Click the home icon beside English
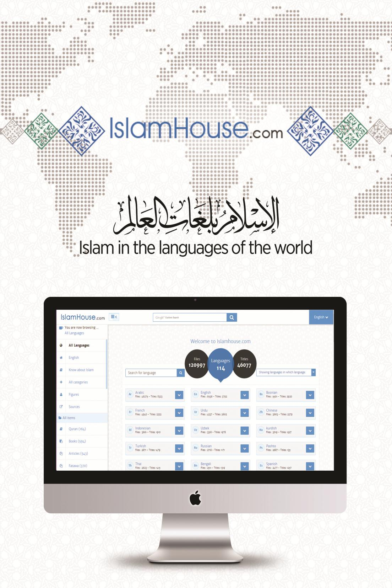The width and height of the screenshot is (392, 588). (61, 358)
